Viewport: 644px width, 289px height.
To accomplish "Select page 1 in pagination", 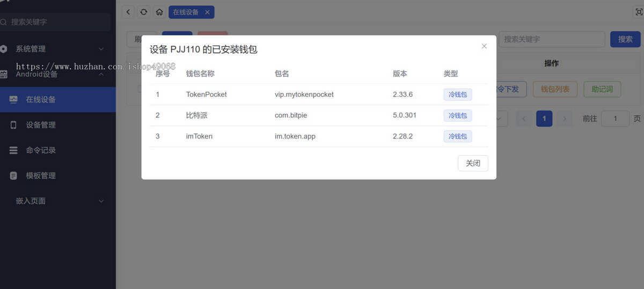I will [x=544, y=119].
